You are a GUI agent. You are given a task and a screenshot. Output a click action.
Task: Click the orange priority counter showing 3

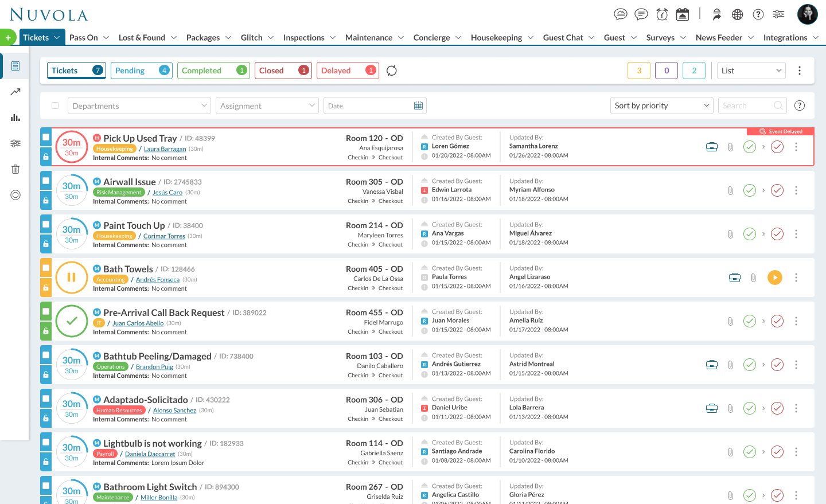(x=639, y=71)
